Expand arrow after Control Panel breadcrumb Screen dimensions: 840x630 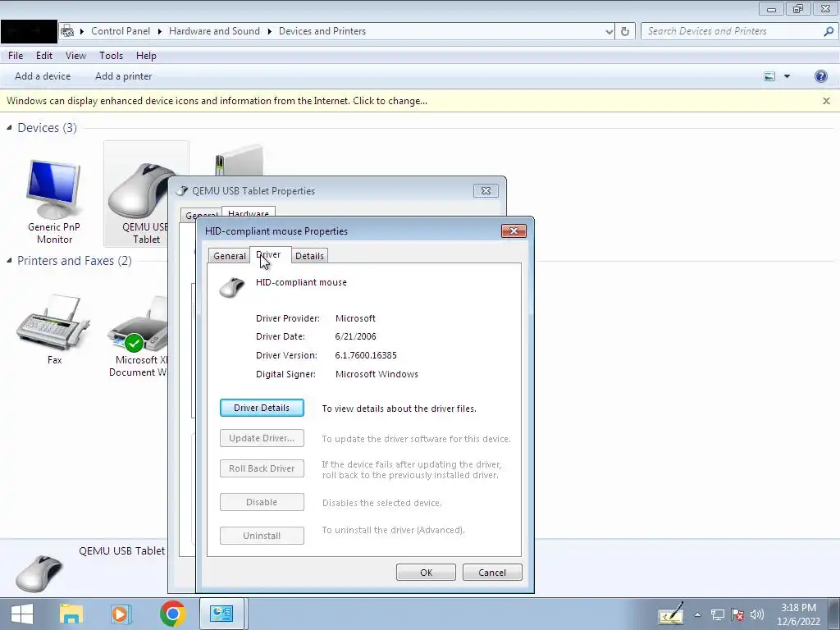click(160, 31)
